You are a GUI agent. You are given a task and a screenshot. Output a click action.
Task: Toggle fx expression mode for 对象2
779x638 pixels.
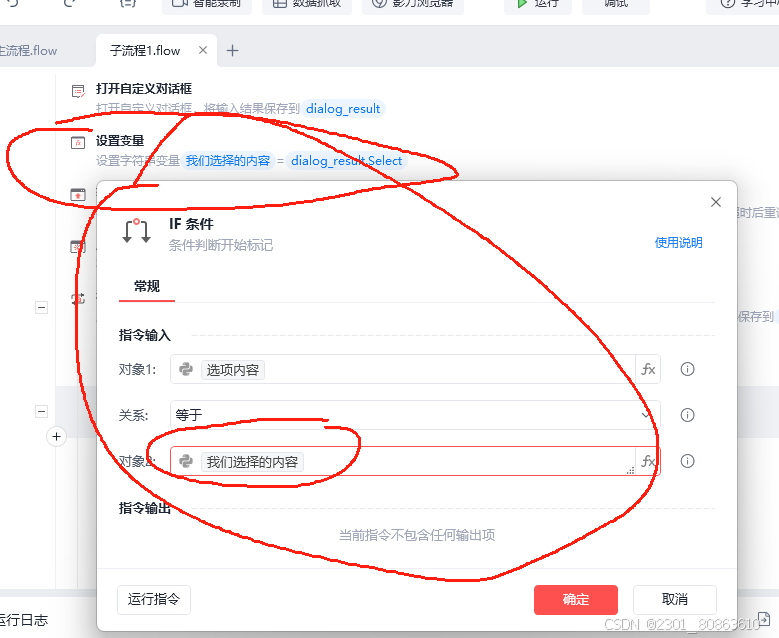tap(648, 461)
